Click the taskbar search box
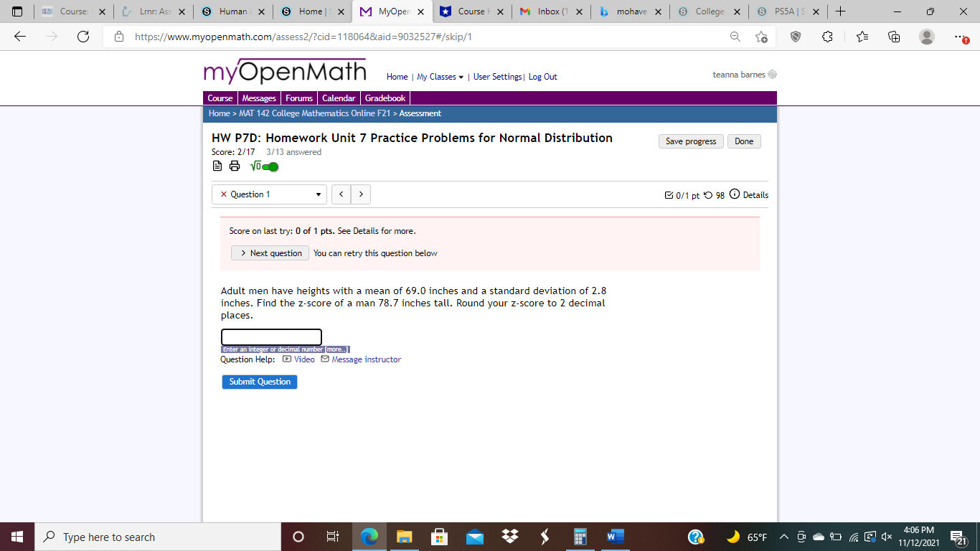This screenshot has width=980, height=551. pyautogui.click(x=158, y=537)
